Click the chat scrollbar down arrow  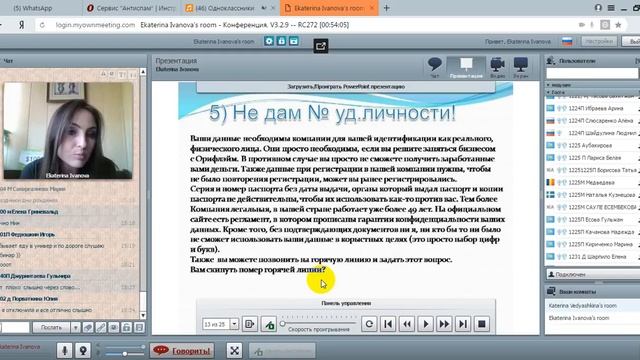[x=143, y=316]
